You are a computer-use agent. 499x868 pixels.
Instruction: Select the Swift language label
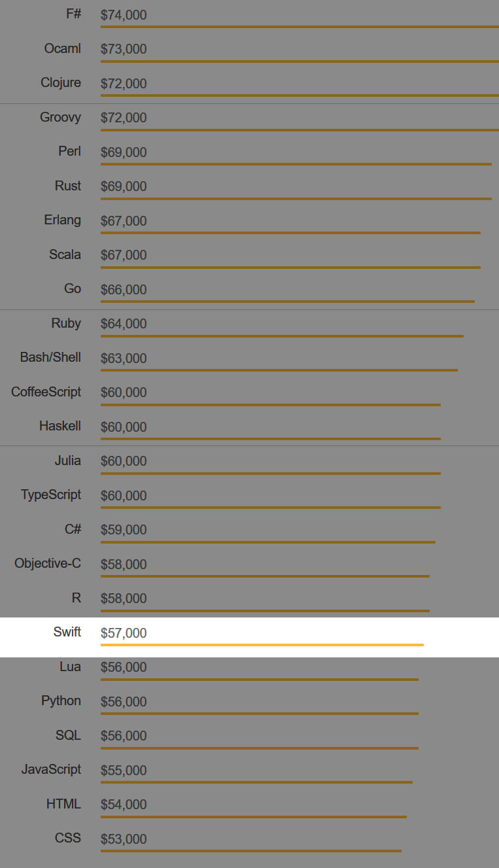(x=67, y=632)
